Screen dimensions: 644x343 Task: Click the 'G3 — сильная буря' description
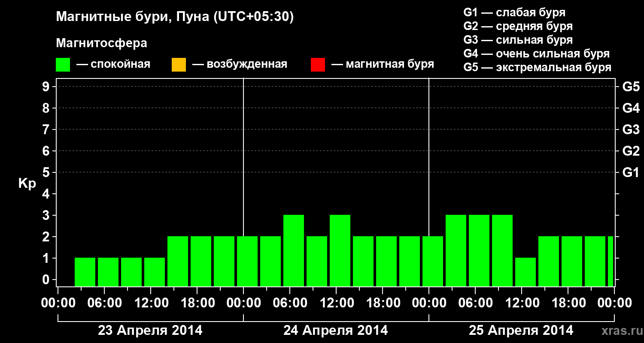[x=518, y=40]
